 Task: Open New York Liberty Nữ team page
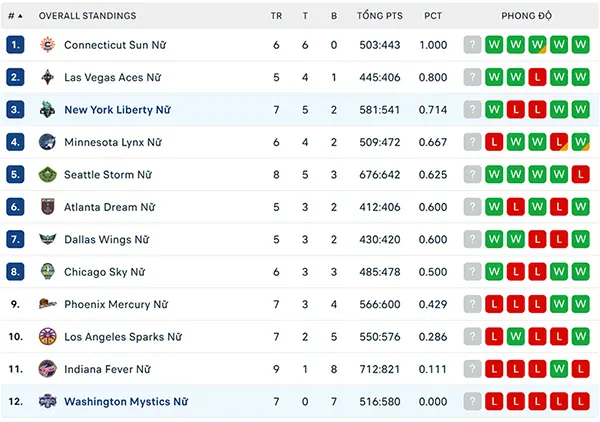[x=117, y=110]
